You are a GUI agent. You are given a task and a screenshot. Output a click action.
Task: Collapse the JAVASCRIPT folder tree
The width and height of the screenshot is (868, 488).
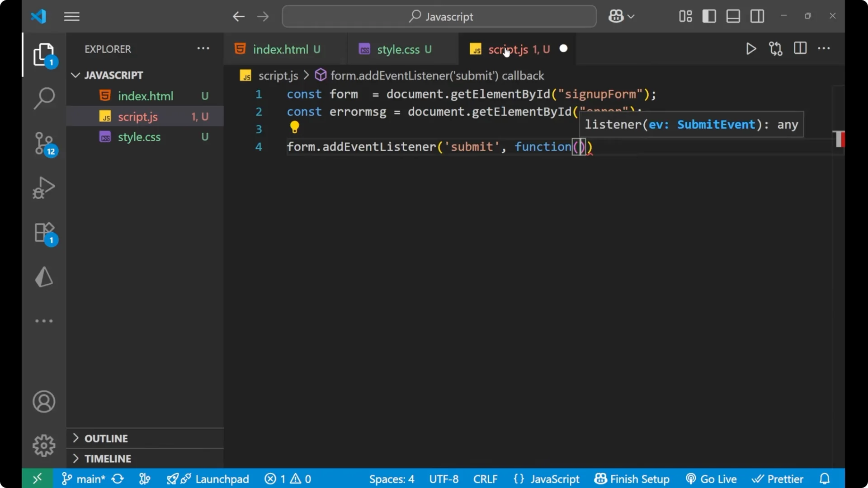(x=75, y=75)
